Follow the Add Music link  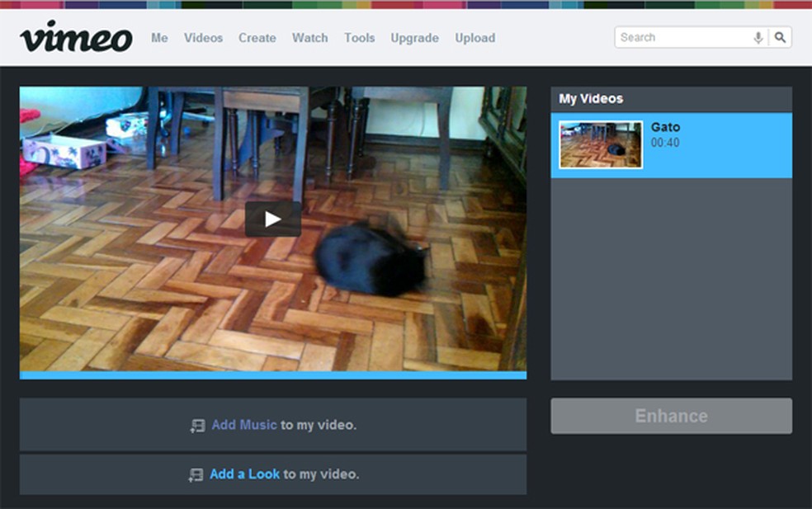[244, 426]
